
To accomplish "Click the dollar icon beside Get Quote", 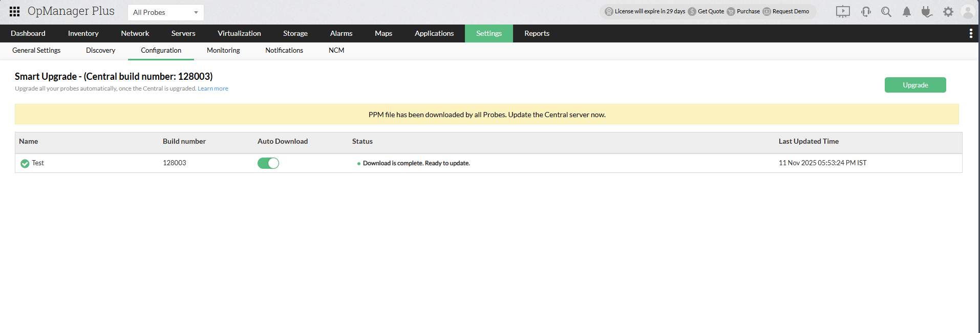I will tap(692, 11).
